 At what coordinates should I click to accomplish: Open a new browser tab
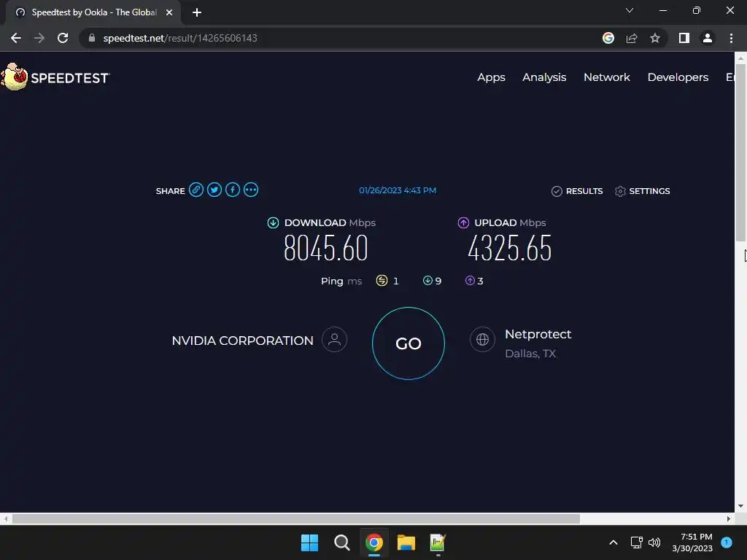(197, 12)
